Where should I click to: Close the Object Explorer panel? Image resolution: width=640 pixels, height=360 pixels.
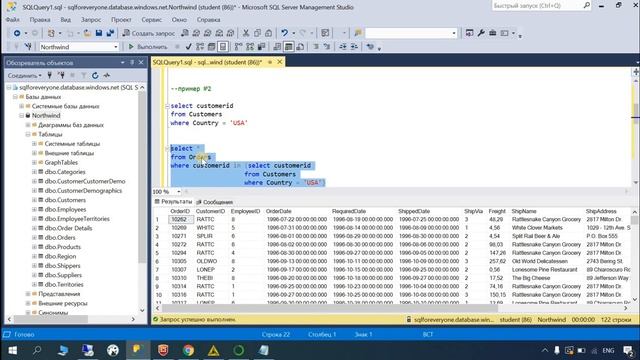141,62
